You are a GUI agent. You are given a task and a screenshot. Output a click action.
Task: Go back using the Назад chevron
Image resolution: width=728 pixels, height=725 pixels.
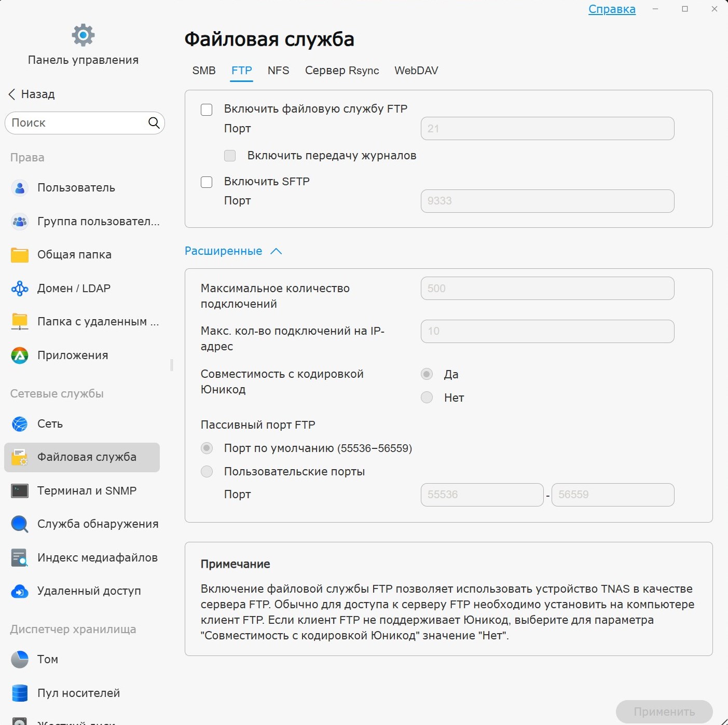click(12, 94)
